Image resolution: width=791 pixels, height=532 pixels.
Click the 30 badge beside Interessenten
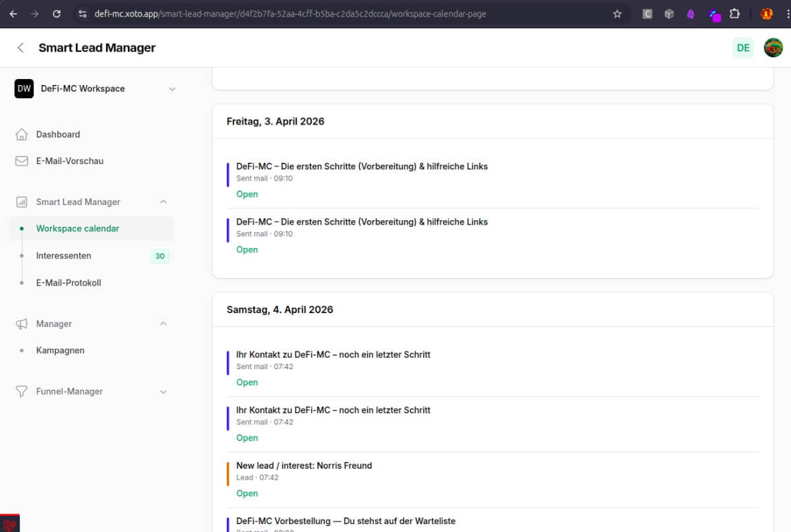[x=160, y=256]
